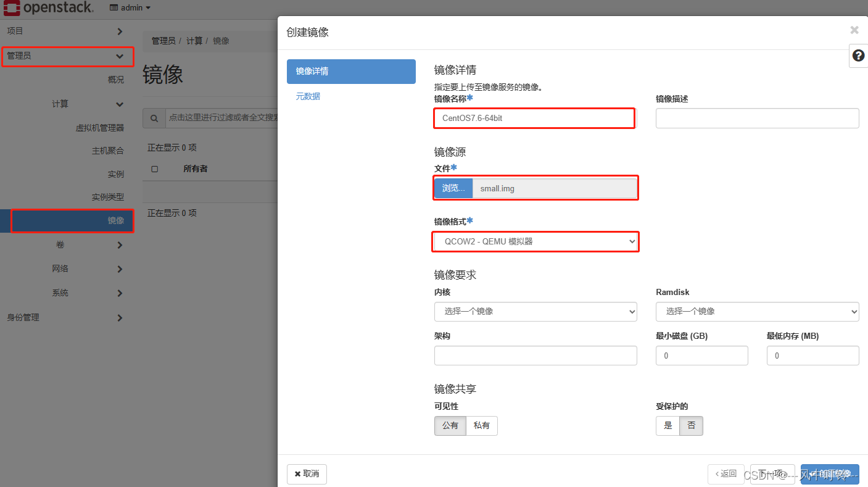Screen dimensions: 868x487
Task: Click the 返回 back button
Action: click(726, 474)
